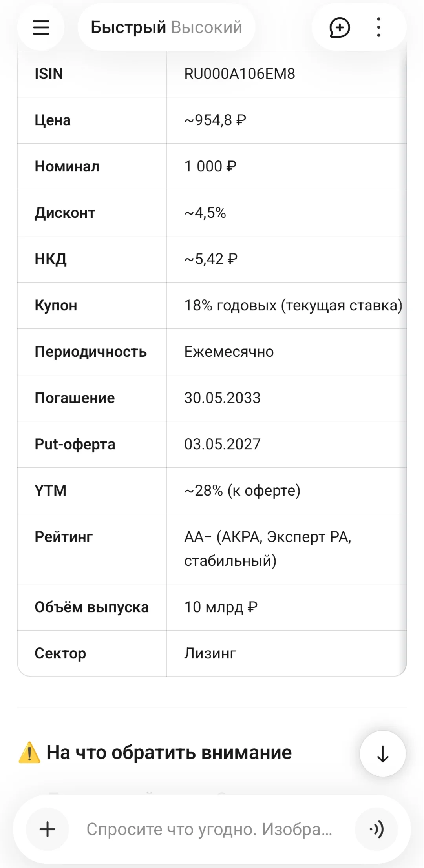Click the warning emoji beside the heading

(29, 753)
